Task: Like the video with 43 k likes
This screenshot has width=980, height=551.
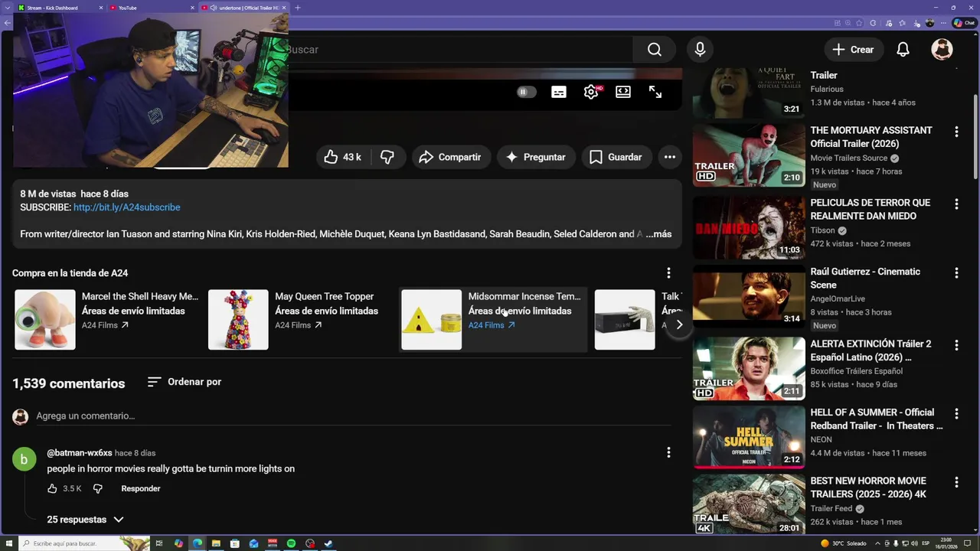Action: pyautogui.click(x=342, y=157)
